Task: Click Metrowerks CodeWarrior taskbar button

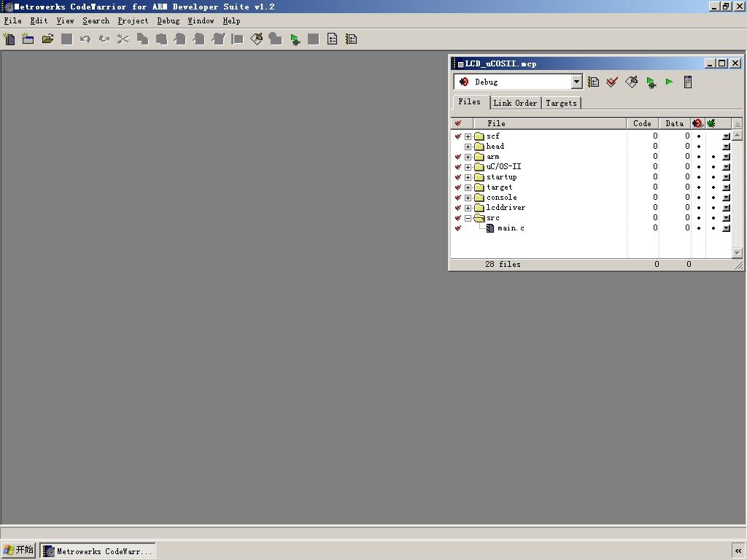Action: 98,551
